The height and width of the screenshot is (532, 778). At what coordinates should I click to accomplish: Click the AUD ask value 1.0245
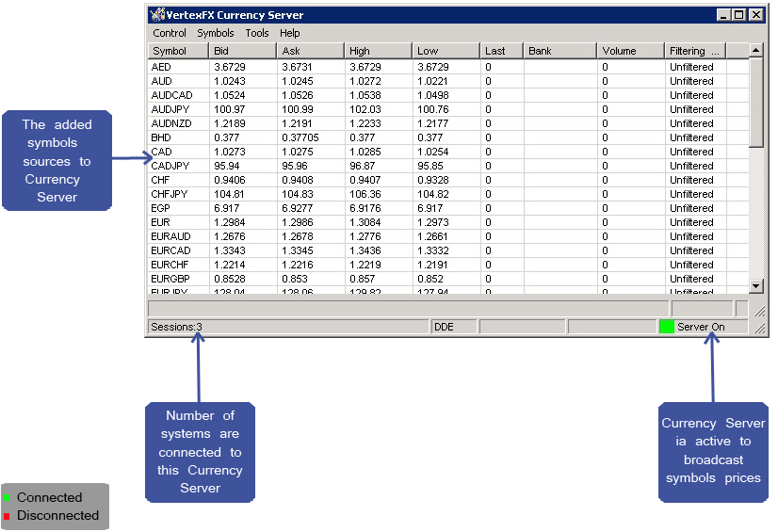pos(298,81)
